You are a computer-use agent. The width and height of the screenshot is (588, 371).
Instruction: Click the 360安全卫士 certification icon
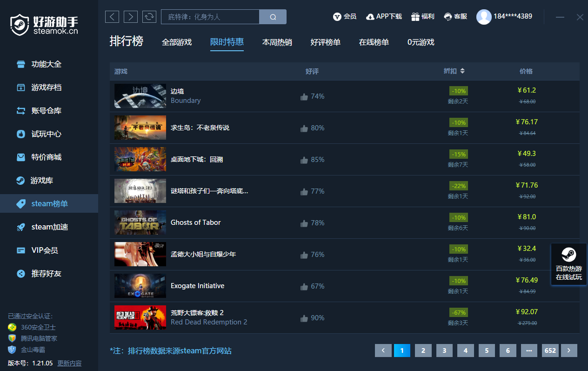pyautogui.click(x=12, y=327)
